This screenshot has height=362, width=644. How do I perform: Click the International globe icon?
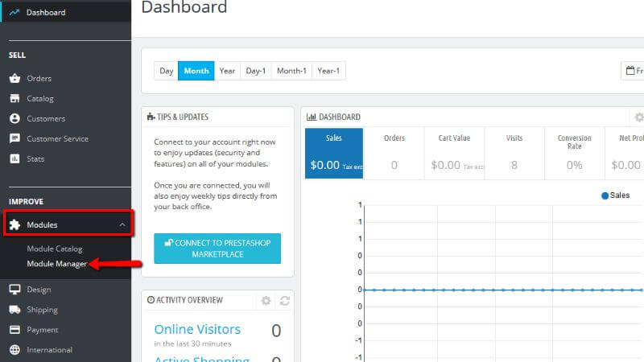click(14, 350)
